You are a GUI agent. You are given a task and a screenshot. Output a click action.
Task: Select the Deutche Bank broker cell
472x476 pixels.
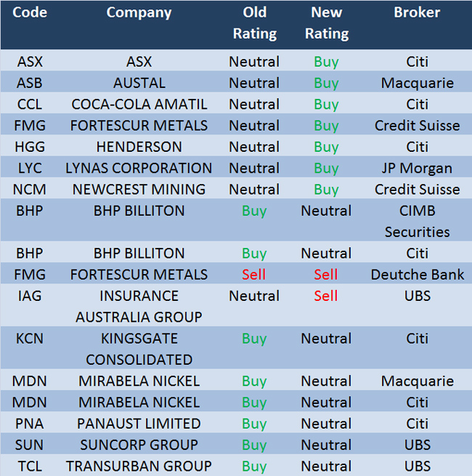pyautogui.click(x=417, y=275)
